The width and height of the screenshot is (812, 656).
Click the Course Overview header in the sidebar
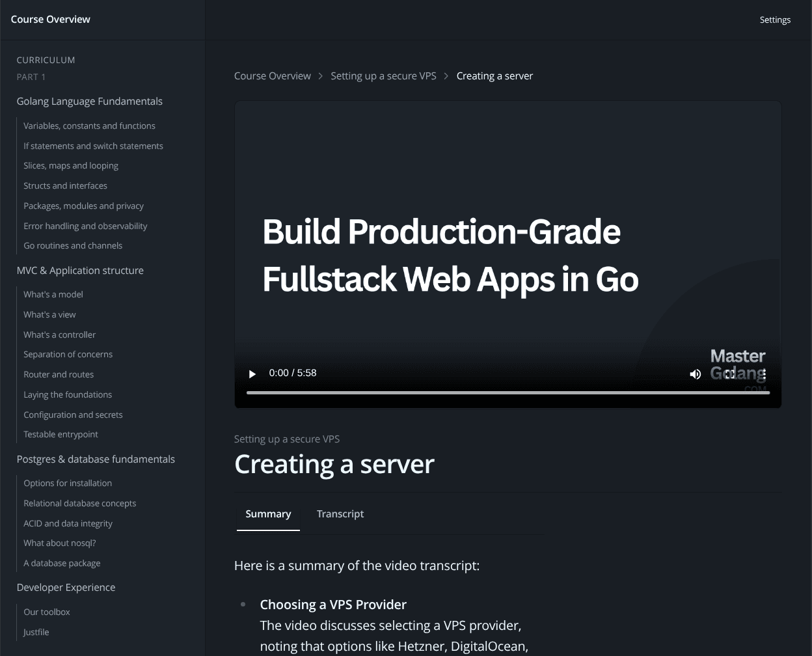(50, 20)
